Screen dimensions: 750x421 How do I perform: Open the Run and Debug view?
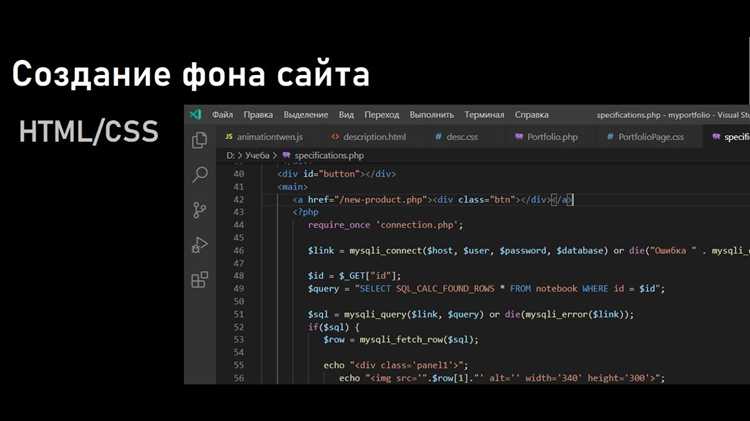pyautogui.click(x=199, y=245)
